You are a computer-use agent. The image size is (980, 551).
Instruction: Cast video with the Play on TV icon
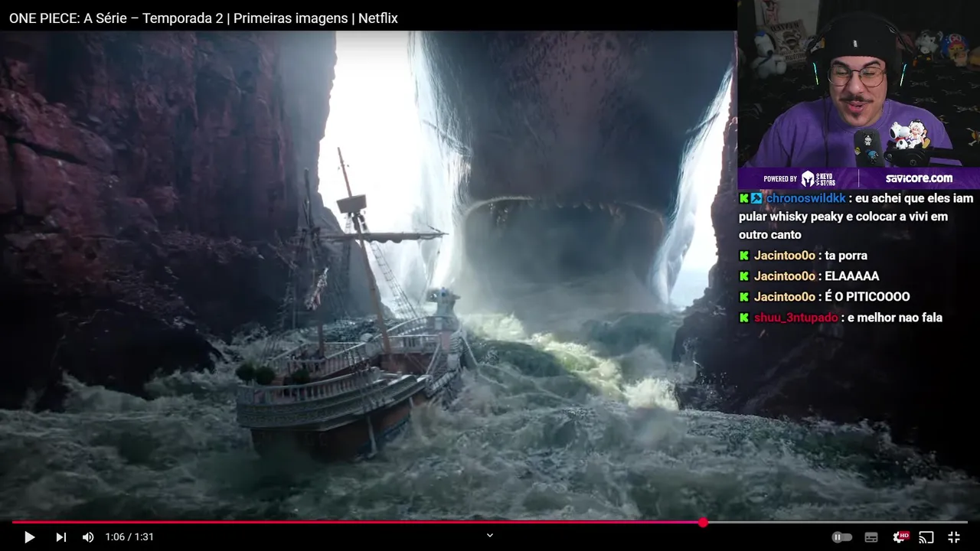926,537
